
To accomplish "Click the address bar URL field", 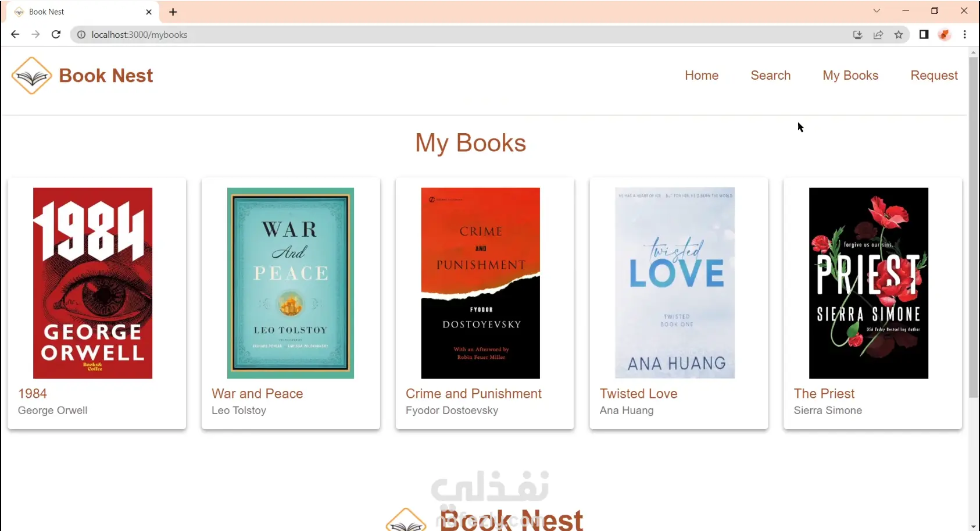I will coord(407,34).
